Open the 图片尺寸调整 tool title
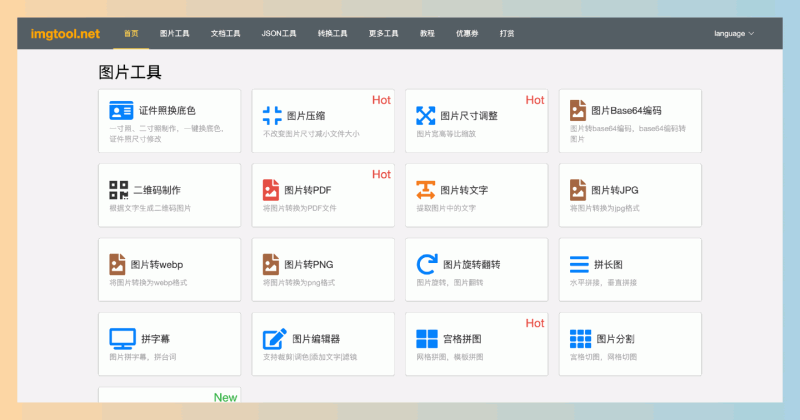The image size is (800, 420). coord(469,116)
